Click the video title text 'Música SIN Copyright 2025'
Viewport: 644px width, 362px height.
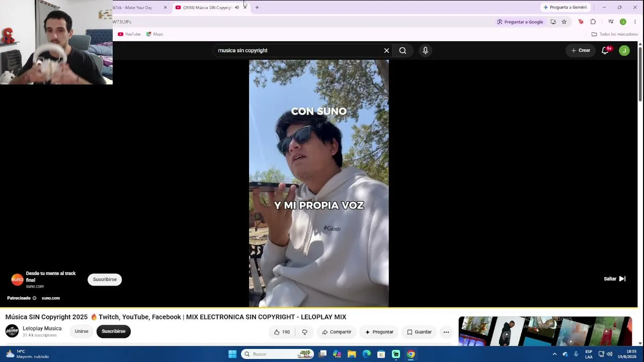[46, 317]
